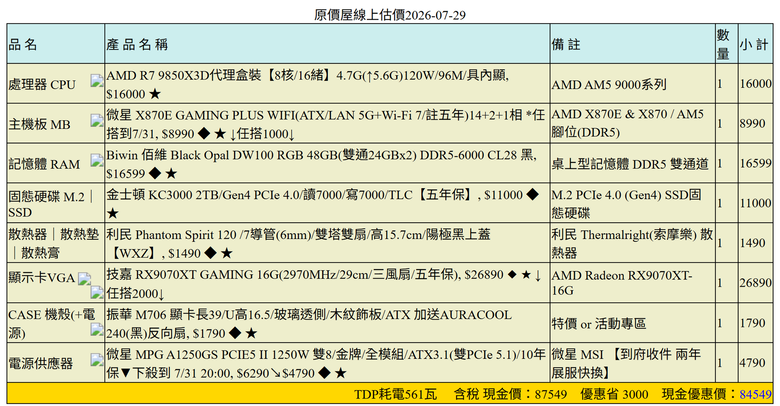Screen dimensions: 780x406
Task: Click the broken image icon beside 電源供應器
Action: click(97, 360)
